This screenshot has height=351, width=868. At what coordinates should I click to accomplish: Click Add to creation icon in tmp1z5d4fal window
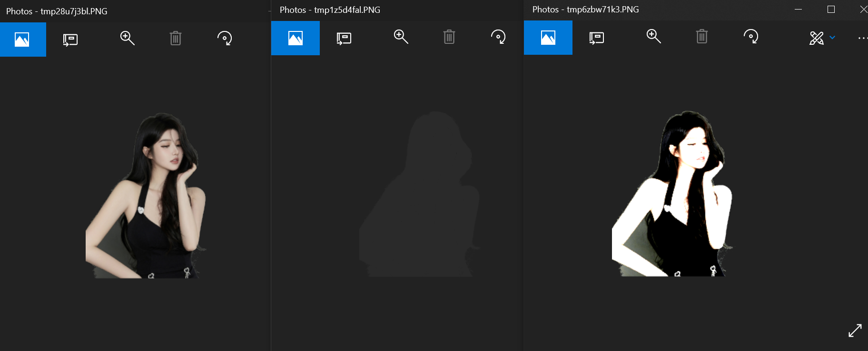click(x=344, y=38)
